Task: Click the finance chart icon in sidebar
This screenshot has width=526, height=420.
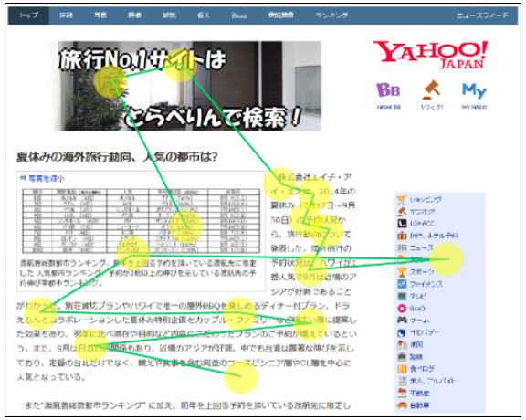Action: pos(402,284)
